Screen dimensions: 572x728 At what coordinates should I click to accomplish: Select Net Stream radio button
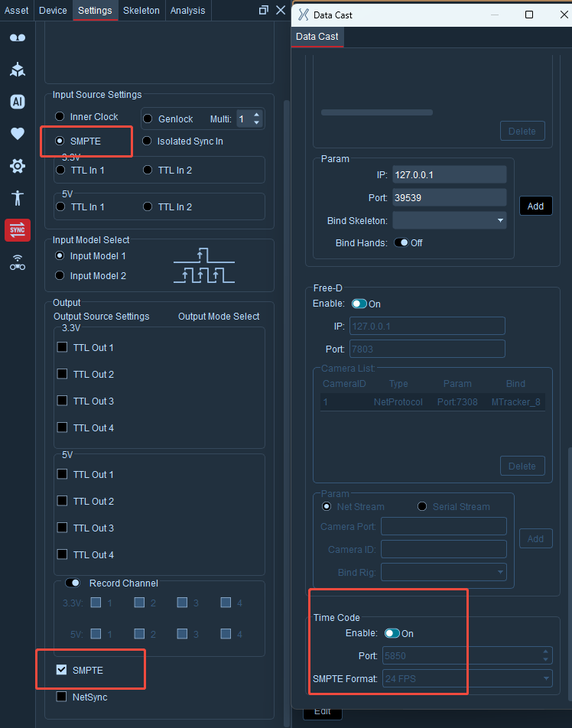tap(327, 506)
